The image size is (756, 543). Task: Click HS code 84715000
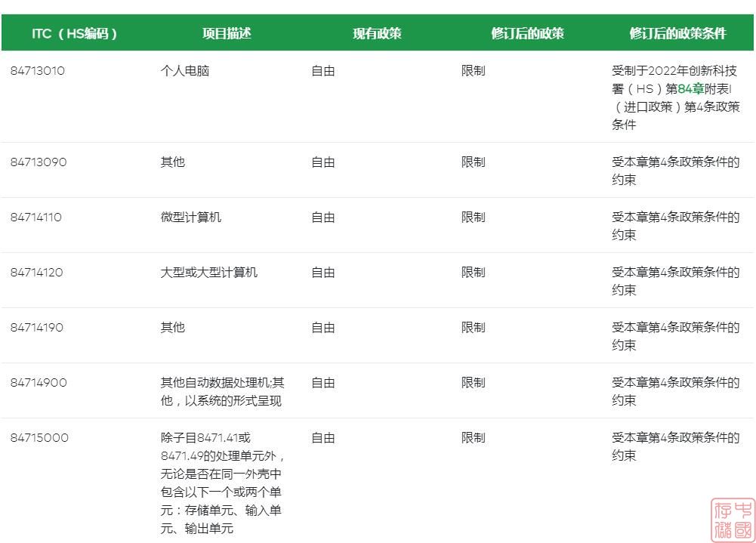[x=39, y=438]
